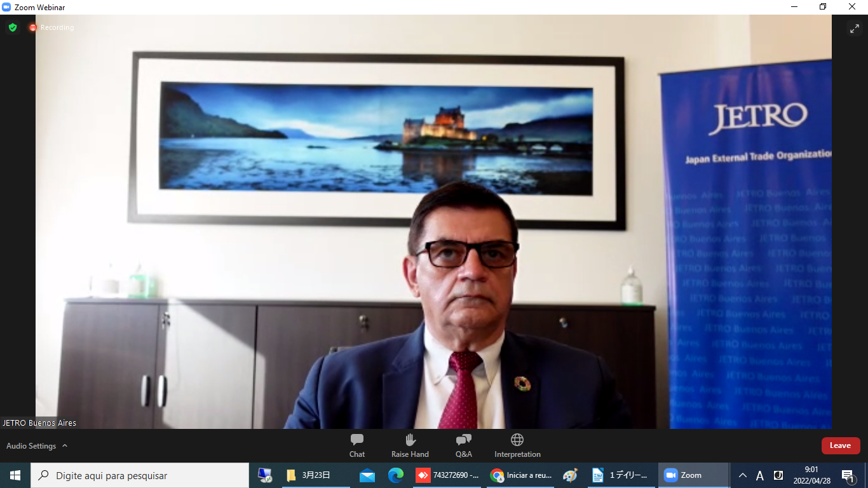The width and height of the screenshot is (868, 488).
Task: Expand the Audio Settings chevron menu
Action: pyautogui.click(x=65, y=446)
